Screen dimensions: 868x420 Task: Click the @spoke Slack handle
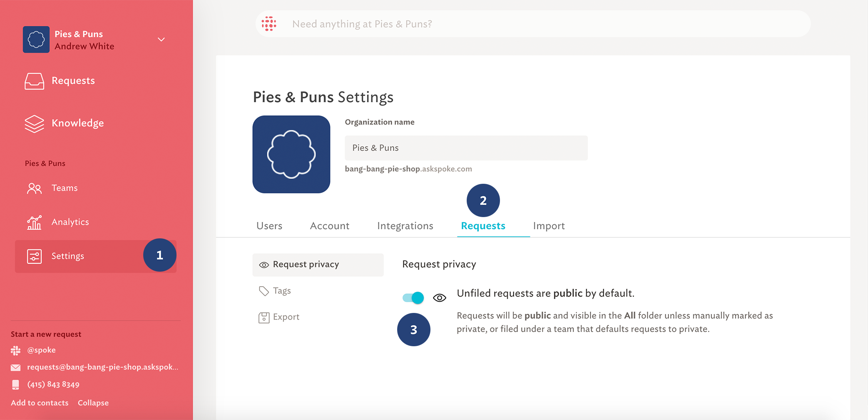(41, 350)
